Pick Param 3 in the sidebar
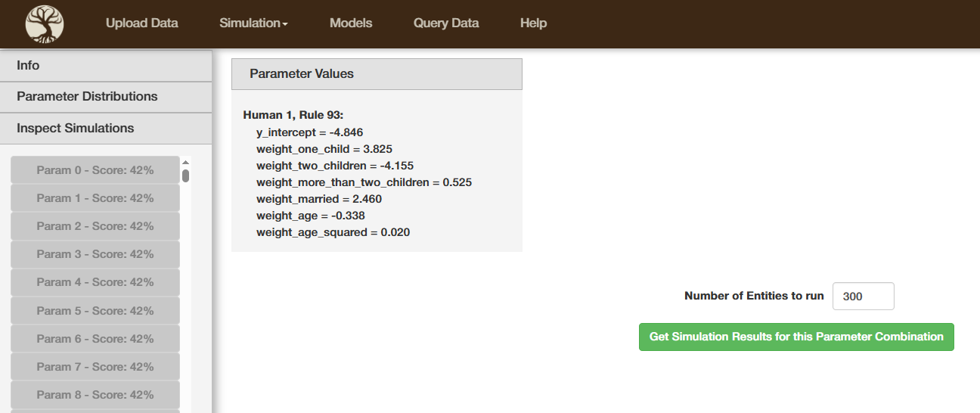Screen dimensions: 980x413 tap(95, 254)
